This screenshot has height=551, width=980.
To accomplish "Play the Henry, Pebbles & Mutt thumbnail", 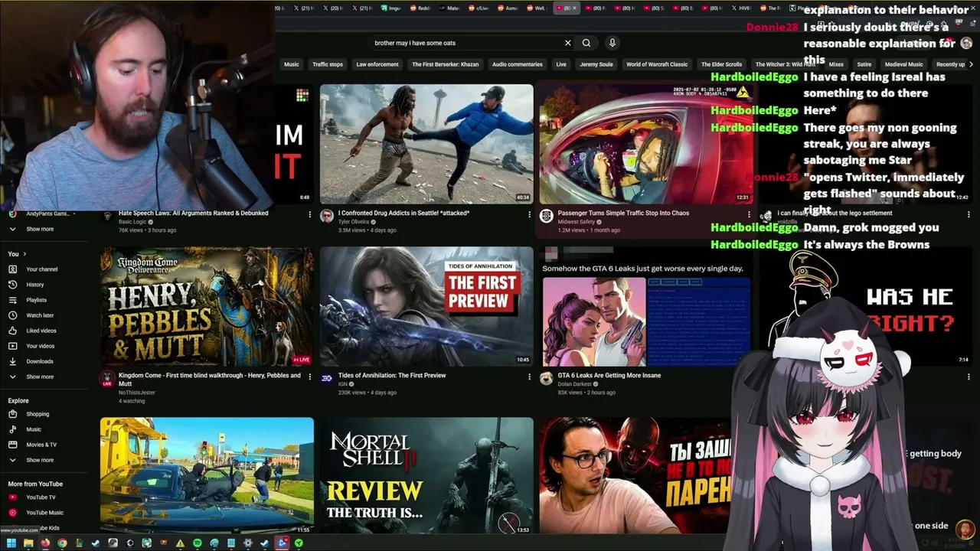I will (x=207, y=306).
